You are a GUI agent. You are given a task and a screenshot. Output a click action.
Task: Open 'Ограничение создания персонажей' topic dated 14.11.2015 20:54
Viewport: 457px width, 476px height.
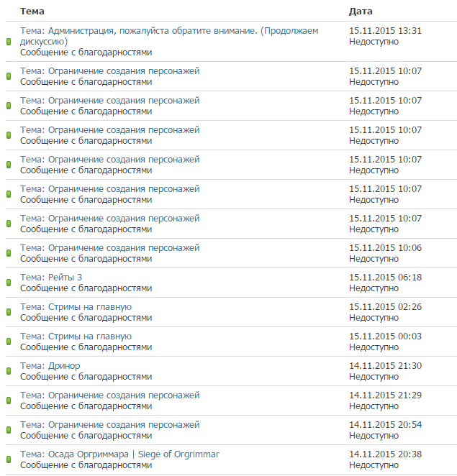click(124, 425)
